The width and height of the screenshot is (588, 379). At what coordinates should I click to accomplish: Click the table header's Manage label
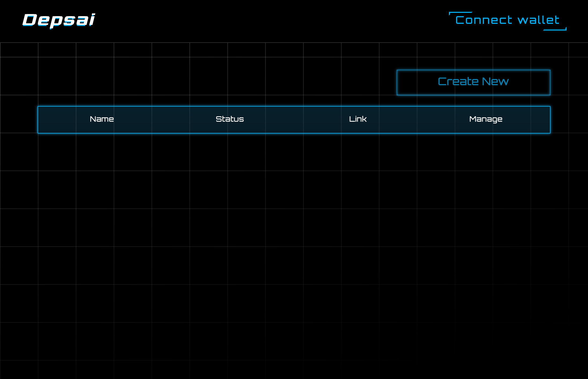(486, 119)
